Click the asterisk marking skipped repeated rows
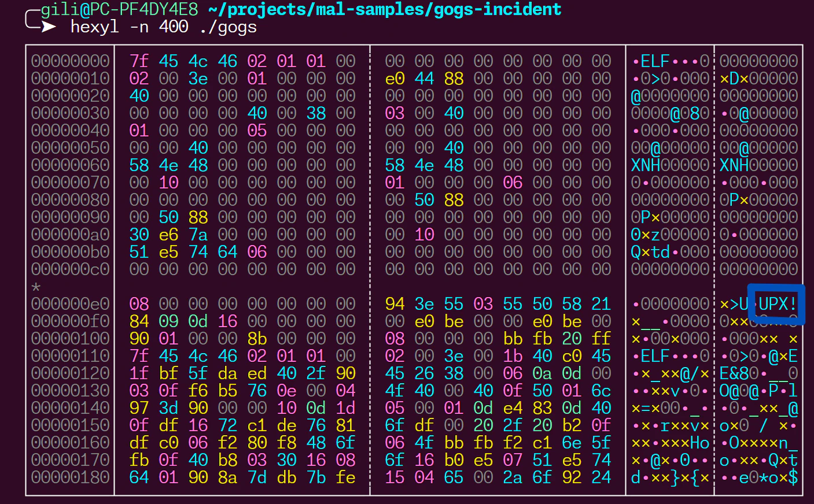Image resolution: width=814 pixels, height=504 pixels. pyautogui.click(x=36, y=287)
